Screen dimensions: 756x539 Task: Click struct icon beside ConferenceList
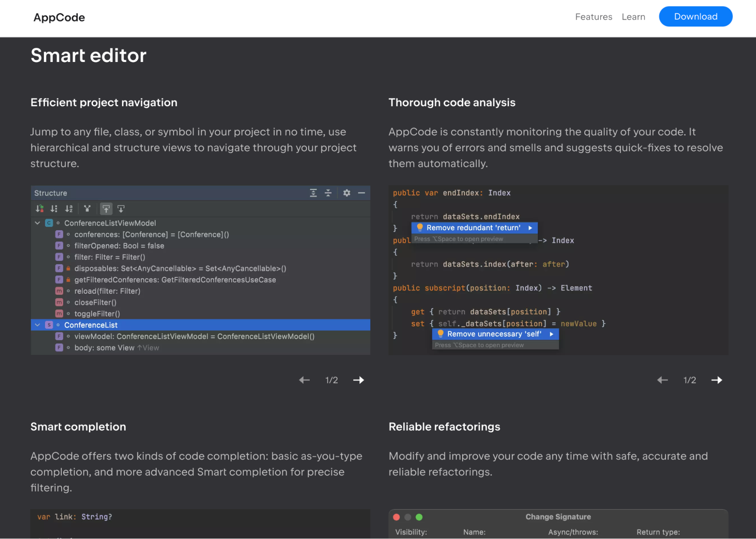tap(49, 325)
